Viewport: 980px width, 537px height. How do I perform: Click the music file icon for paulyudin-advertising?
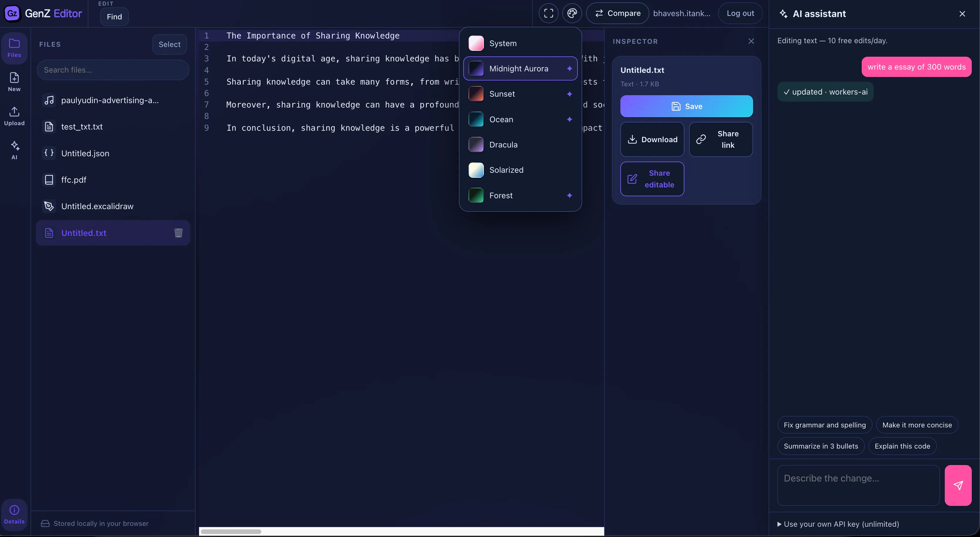click(49, 100)
